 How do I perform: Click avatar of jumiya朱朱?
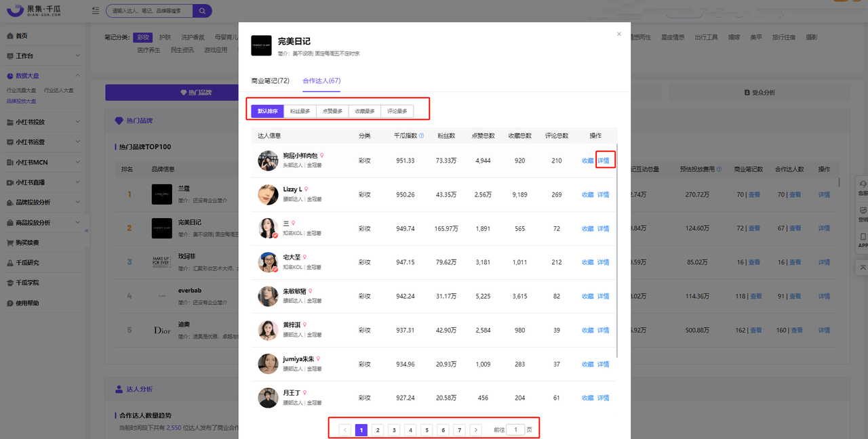[x=268, y=364]
